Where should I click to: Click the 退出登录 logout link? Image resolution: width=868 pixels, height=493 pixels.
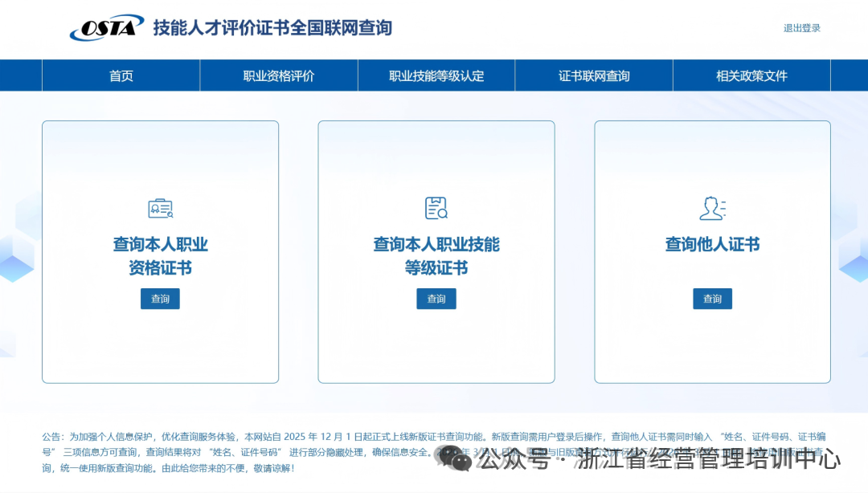(x=801, y=28)
